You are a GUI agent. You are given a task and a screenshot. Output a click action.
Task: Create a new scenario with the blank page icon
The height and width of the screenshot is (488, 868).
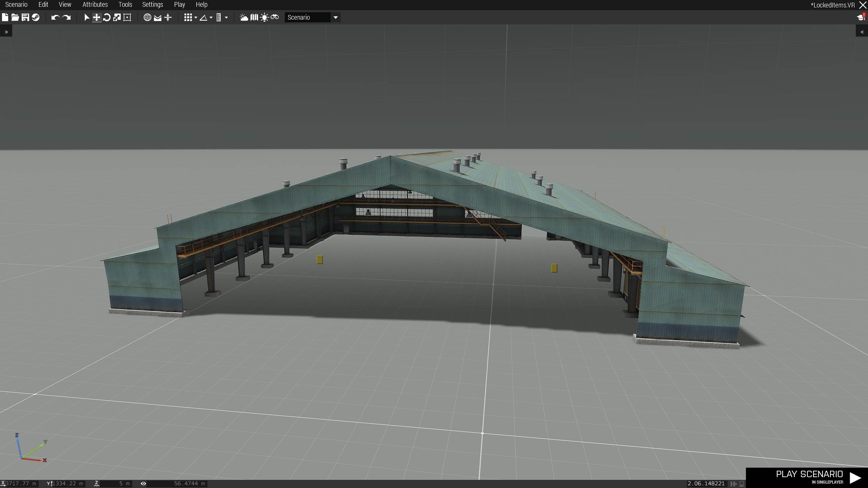(x=5, y=17)
